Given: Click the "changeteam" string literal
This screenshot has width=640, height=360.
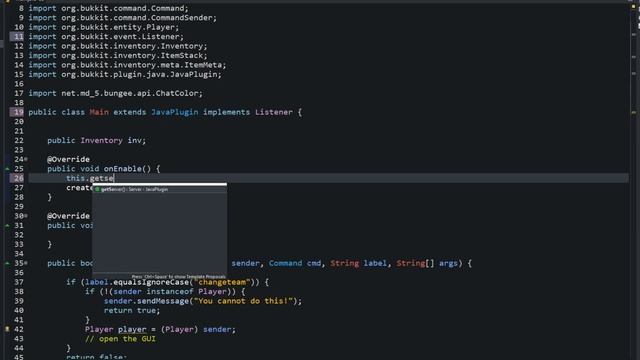Looking at the screenshot, I should (x=222, y=282).
